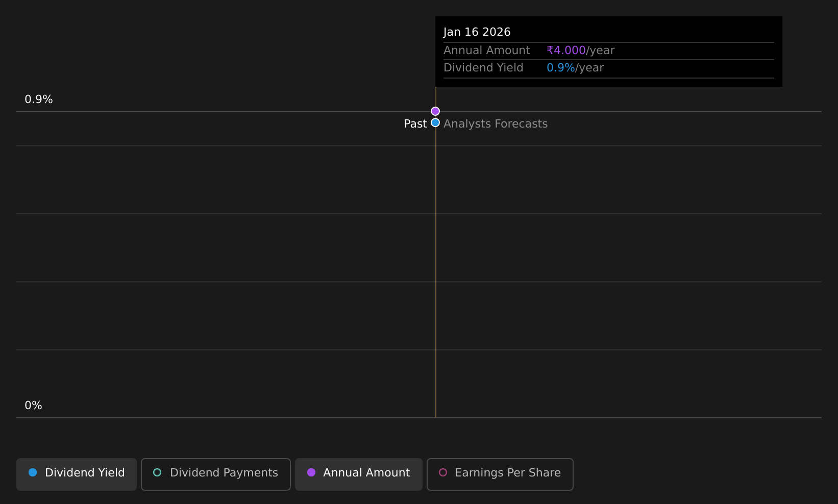Click the 0% y-axis label
The width and height of the screenshot is (838, 504).
pyautogui.click(x=33, y=406)
